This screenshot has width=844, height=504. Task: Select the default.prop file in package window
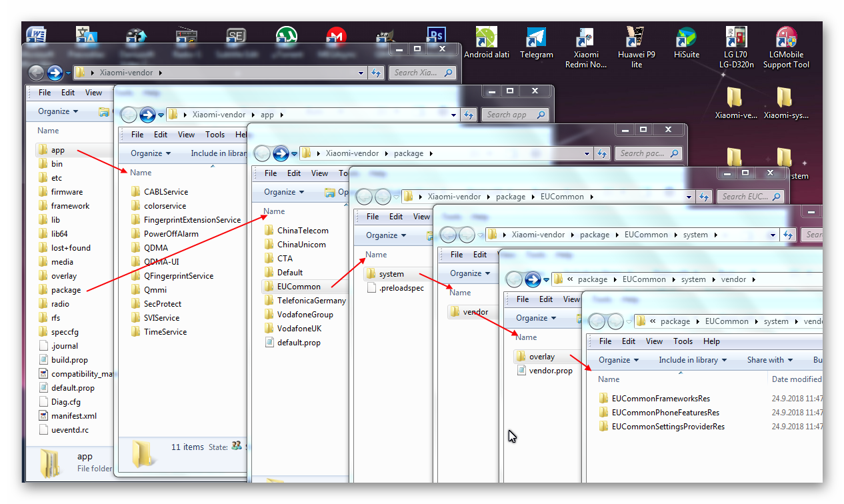point(293,343)
